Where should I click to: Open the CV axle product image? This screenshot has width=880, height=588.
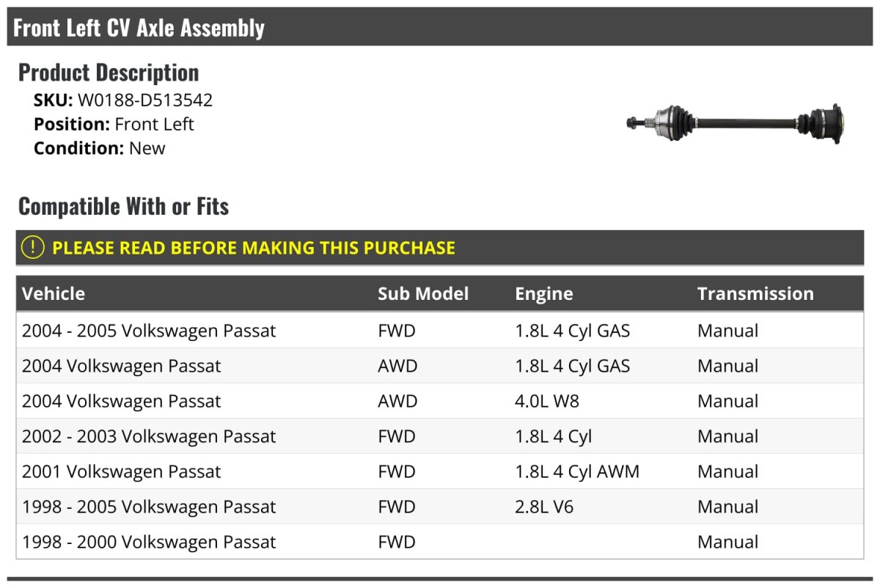coord(735,122)
